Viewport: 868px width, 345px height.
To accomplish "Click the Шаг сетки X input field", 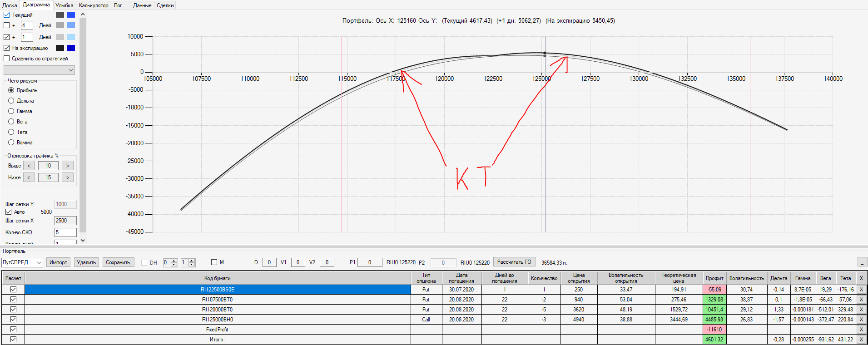I will pyautogui.click(x=65, y=221).
